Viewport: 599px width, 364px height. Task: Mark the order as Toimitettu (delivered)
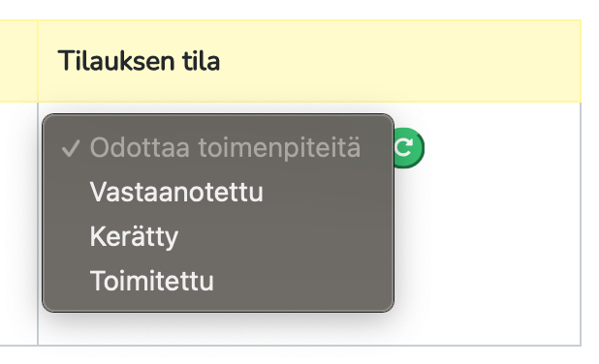[x=218, y=281]
